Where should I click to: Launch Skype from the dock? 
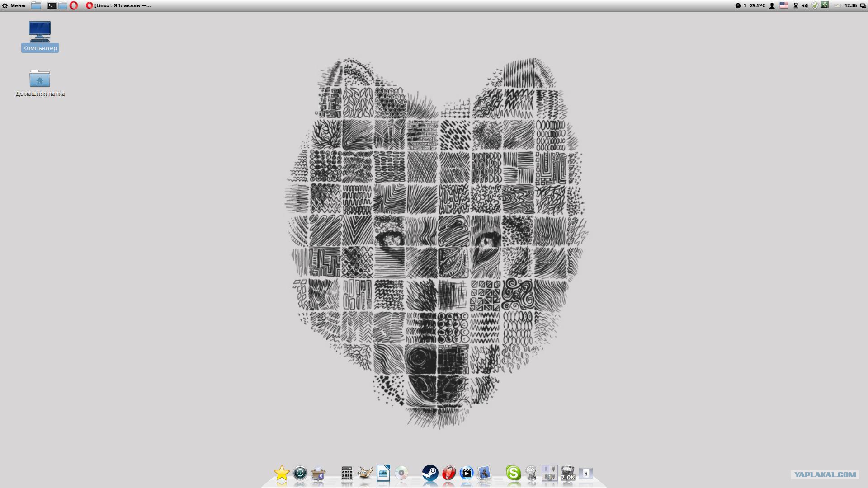tap(513, 473)
